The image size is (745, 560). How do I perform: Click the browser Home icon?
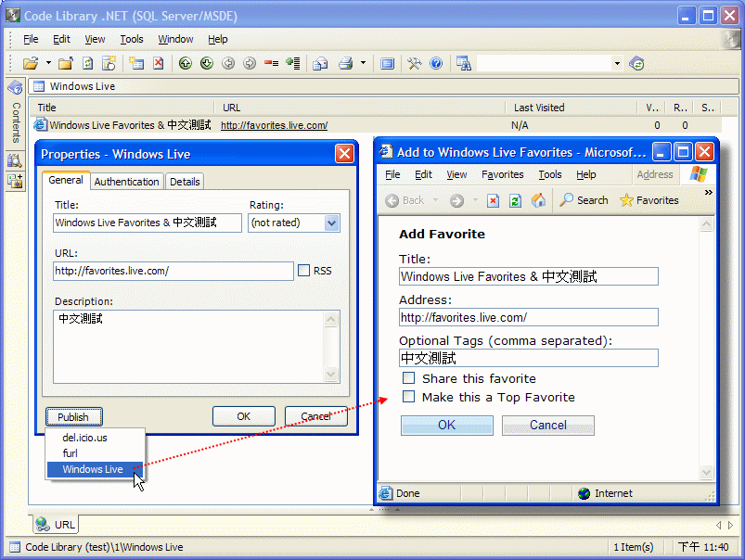pyautogui.click(x=538, y=200)
